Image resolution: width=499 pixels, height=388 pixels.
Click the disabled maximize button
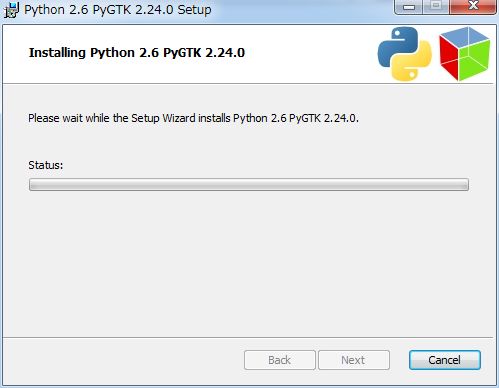click(436, 7)
